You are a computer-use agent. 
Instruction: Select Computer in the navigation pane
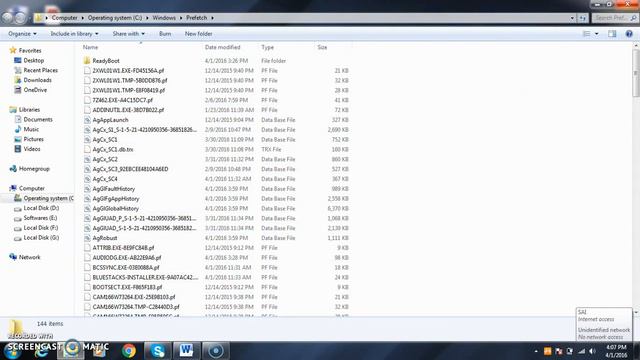tap(31, 189)
